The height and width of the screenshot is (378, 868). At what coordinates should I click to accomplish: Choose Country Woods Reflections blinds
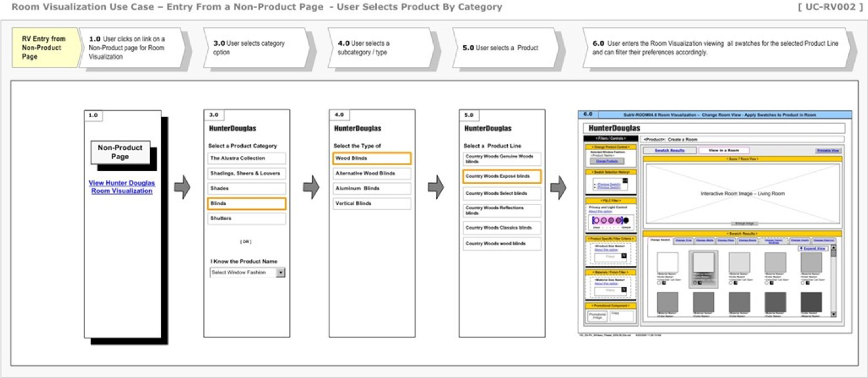(x=502, y=210)
